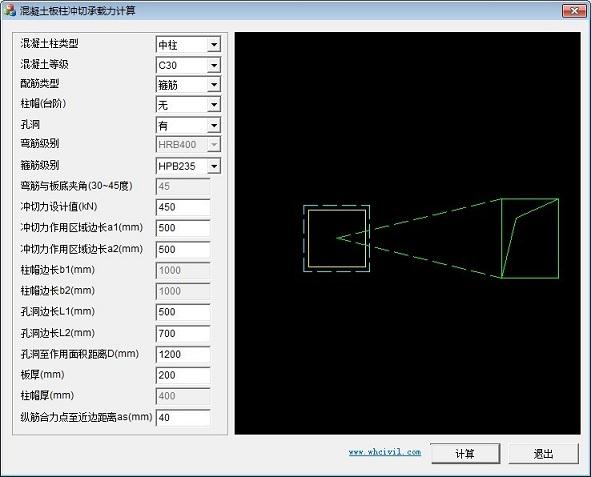This screenshot has width=591, height=477.
Task: Expand the 柱帽(台阶) dropdown showing 无
Action: tap(188, 105)
